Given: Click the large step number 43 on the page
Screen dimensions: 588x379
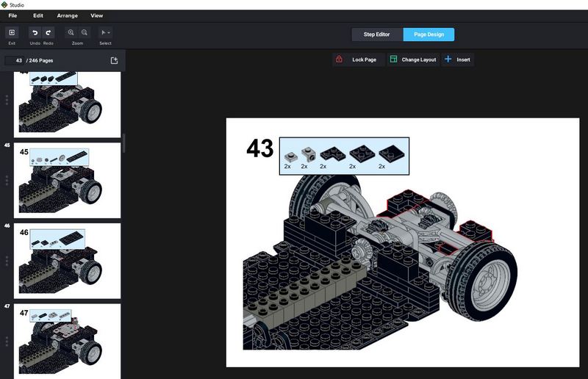Looking at the screenshot, I should (x=260, y=148).
